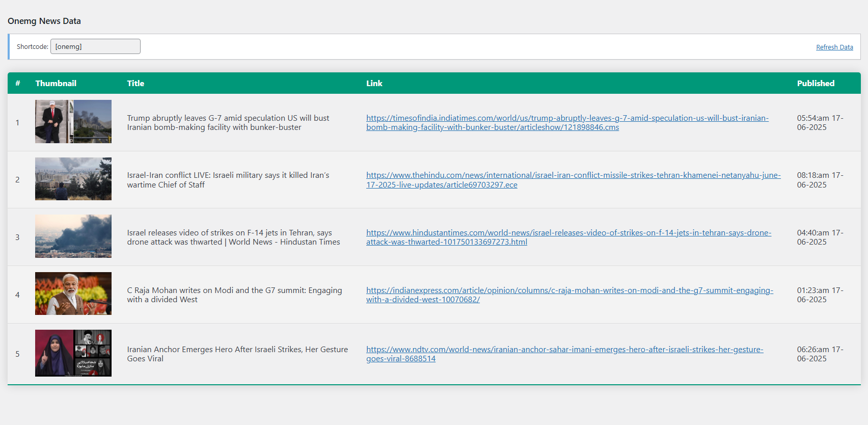Open the Indian Express opinion column link
Image resolution: width=868 pixels, height=425 pixels.
[x=569, y=290]
